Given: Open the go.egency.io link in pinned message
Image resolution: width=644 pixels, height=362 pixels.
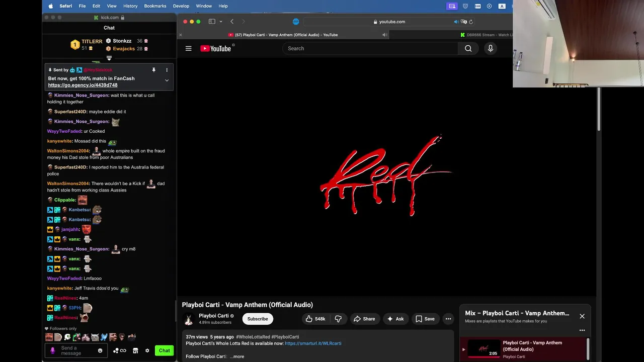Looking at the screenshot, I should 83,85.
